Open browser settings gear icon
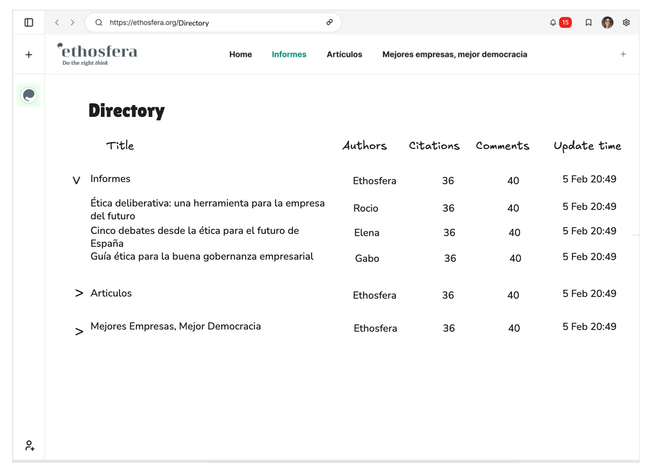Screen dimensions: 650x473 (x=626, y=22)
